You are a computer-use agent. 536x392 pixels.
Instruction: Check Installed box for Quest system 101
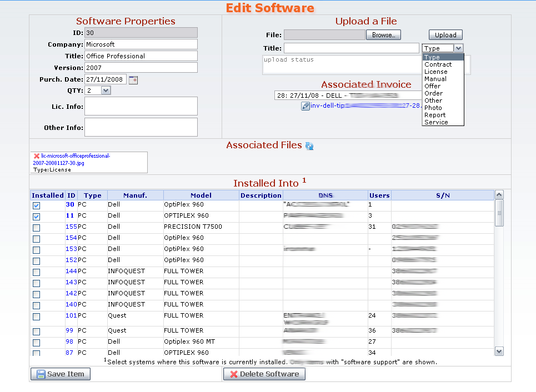(37, 316)
